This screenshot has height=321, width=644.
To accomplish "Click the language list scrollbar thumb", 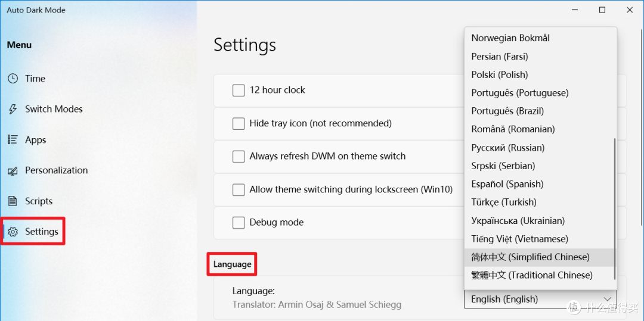I will pos(615,208).
